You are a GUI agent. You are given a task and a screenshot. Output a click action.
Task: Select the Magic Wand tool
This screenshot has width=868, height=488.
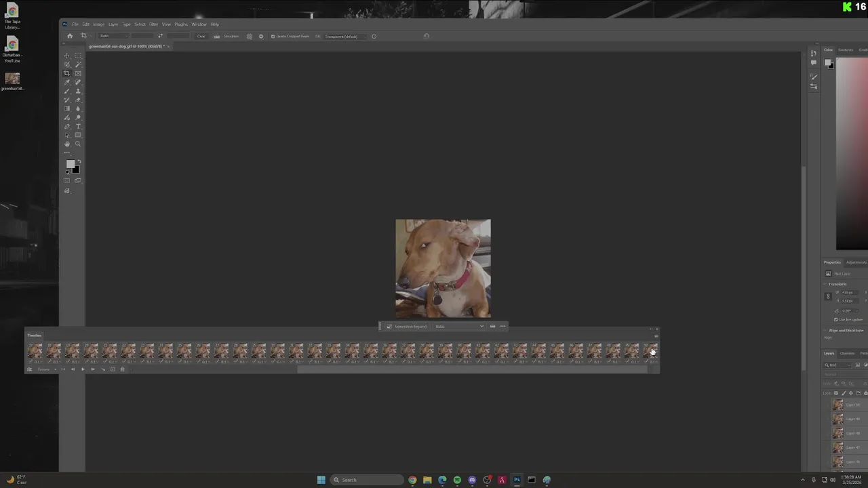click(78, 64)
